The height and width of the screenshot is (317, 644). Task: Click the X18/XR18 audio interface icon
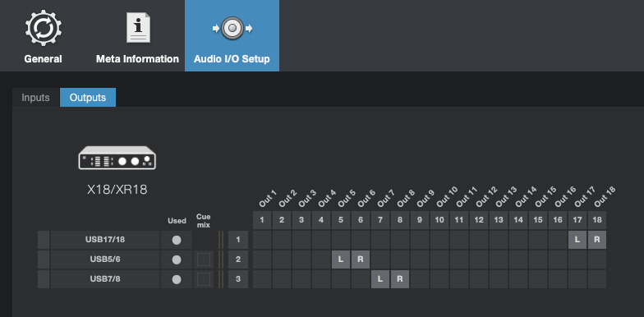coord(117,158)
